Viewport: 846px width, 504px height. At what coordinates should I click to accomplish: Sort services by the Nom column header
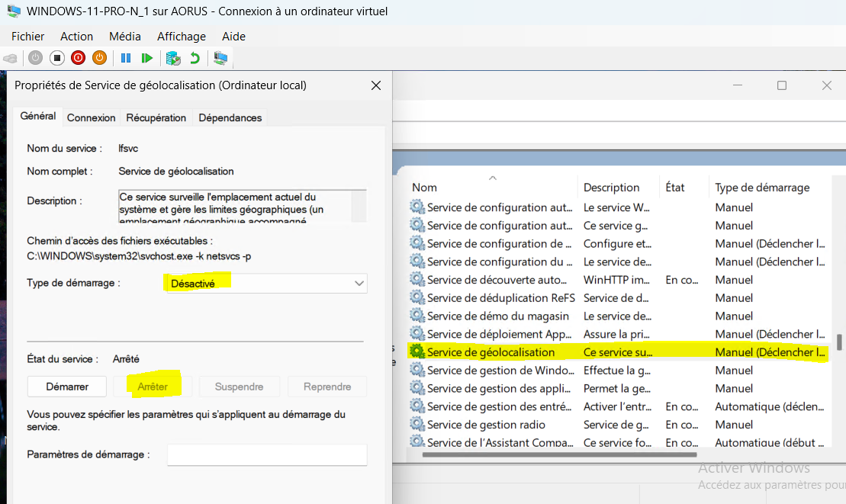pos(425,188)
